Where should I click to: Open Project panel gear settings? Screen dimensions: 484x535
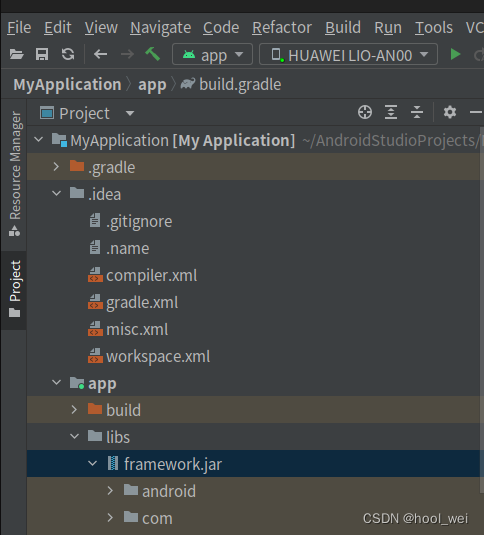(x=450, y=112)
